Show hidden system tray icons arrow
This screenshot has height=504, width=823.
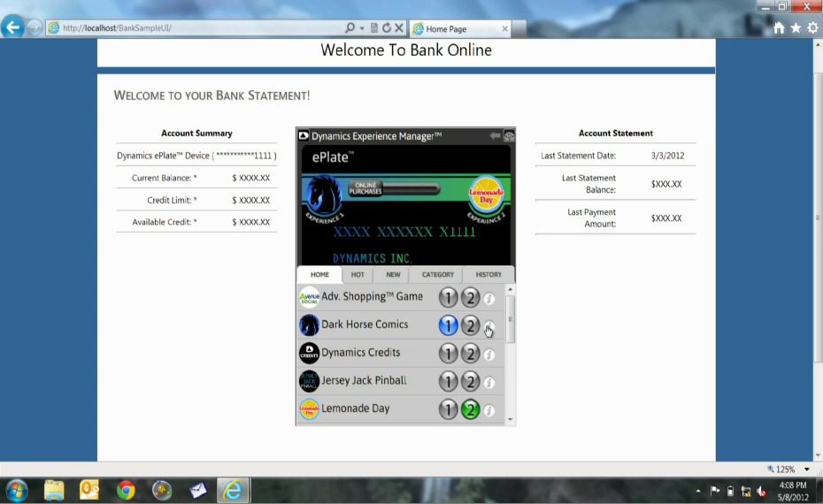tap(698, 491)
